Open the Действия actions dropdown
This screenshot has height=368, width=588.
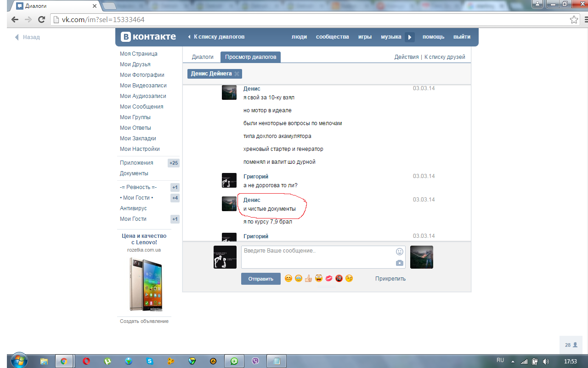(406, 57)
